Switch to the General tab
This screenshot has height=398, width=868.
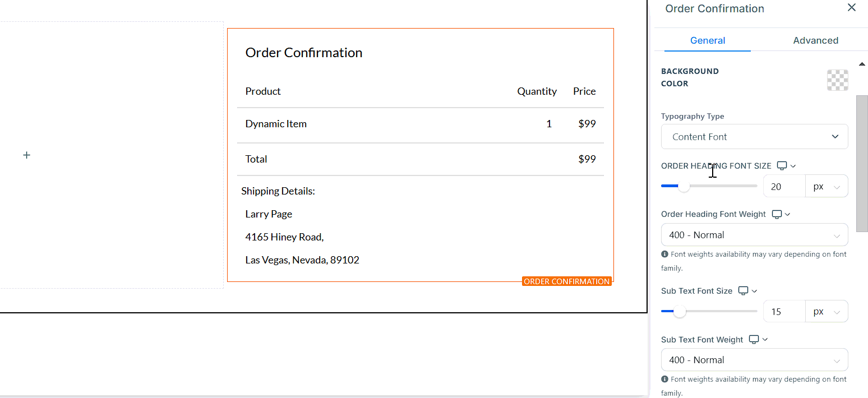click(708, 40)
